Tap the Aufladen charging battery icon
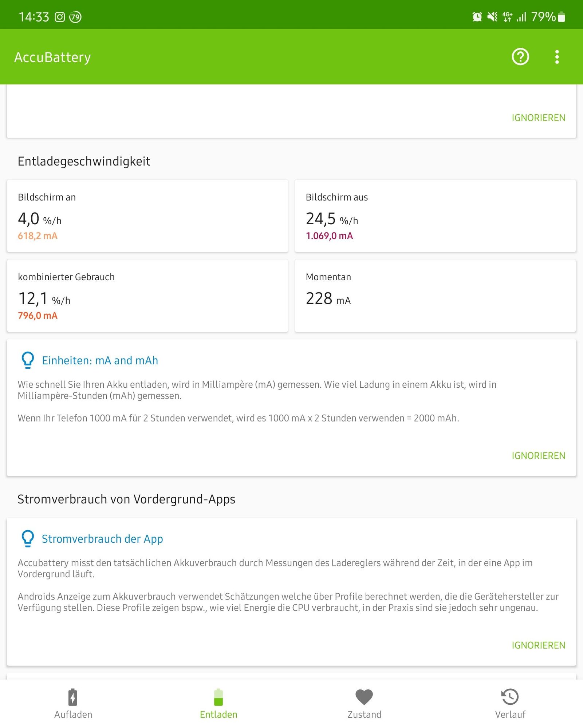 (x=73, y=697)
